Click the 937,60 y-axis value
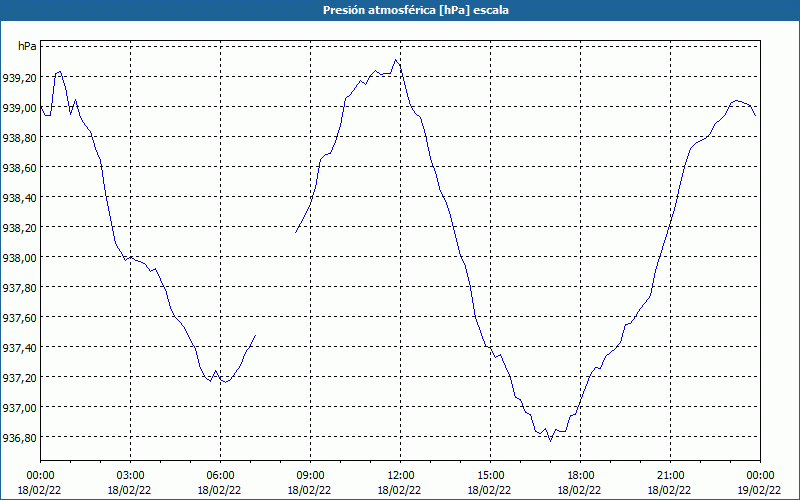The image size is (800, 500). [19, 317]
